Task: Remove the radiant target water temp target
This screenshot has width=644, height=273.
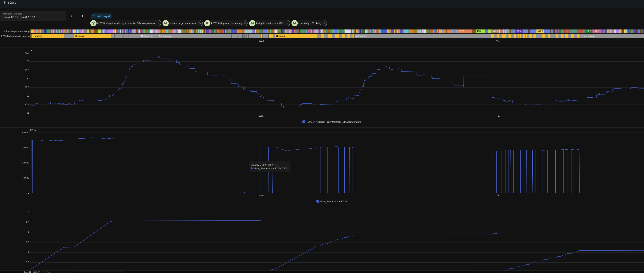Action: (x=200, y=23)
